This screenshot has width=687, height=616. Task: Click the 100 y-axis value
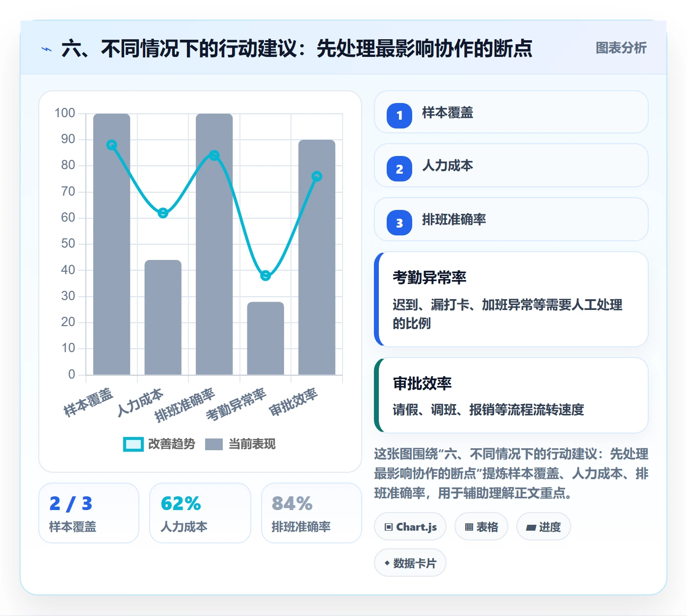click(x=65, y=113)
